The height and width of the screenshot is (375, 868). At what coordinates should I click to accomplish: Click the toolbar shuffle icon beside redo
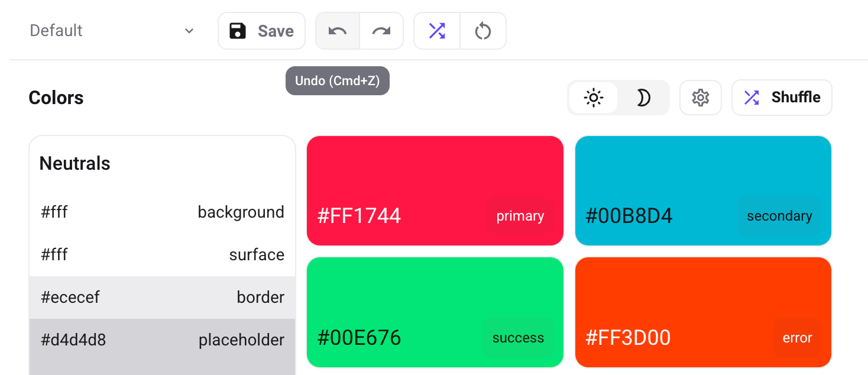[437, 31]
